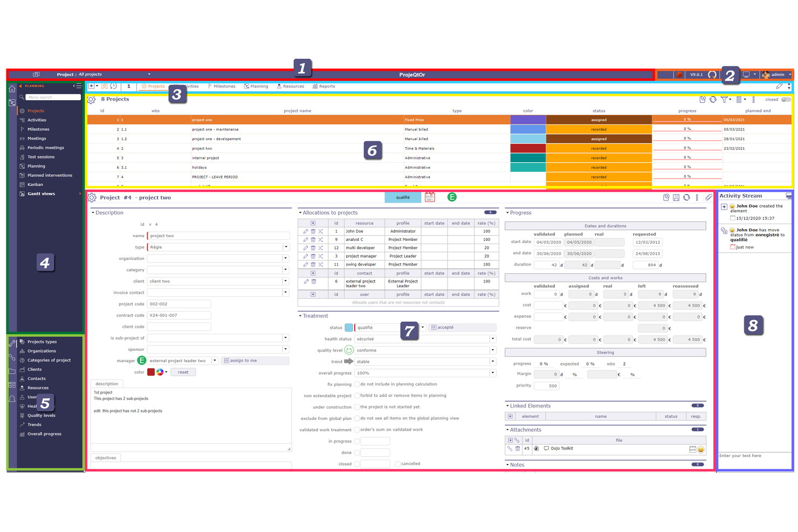The image size is (798, 532).
Task: Open the Reports tab
Action: coord(324,86)
